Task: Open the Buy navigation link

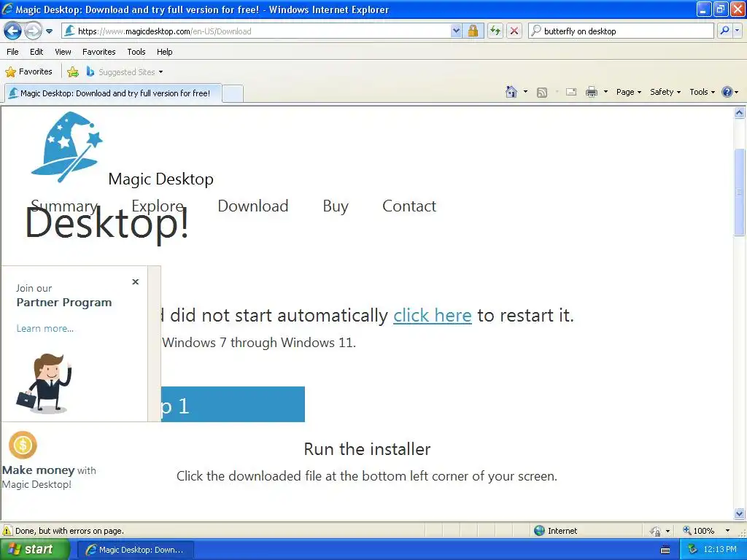Action: tap(336, 206)
